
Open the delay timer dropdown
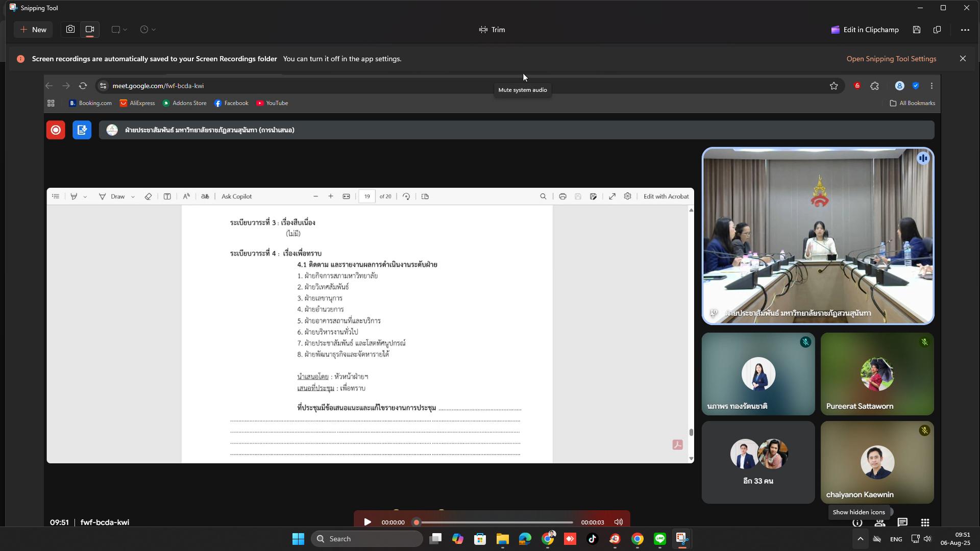point(148,30)
